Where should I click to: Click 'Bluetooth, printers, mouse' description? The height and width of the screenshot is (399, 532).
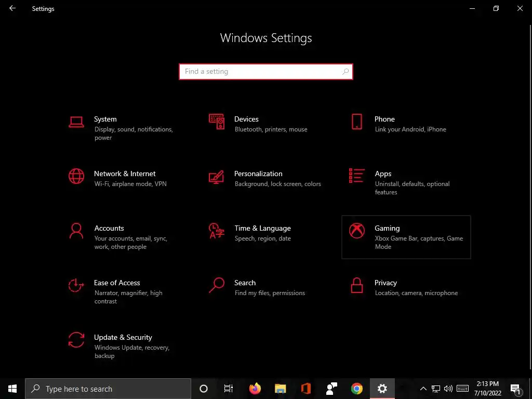pyautogui.click(x=271, y=129)
